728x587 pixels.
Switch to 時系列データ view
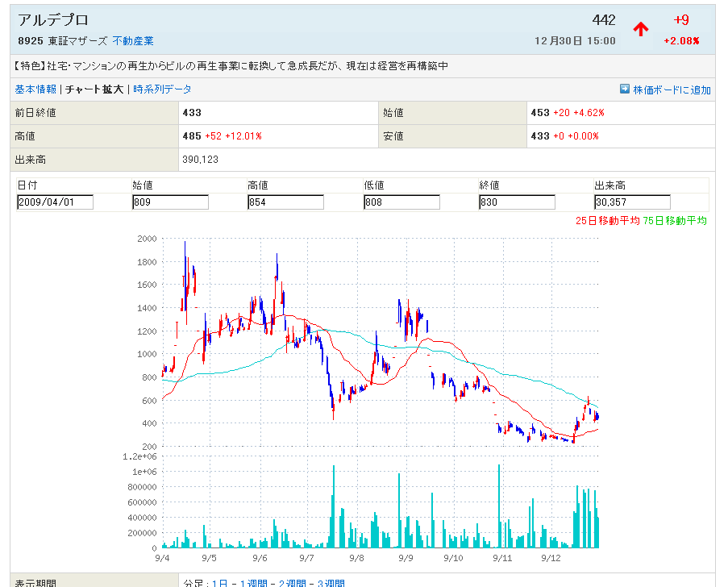click(x=162, y=90)
